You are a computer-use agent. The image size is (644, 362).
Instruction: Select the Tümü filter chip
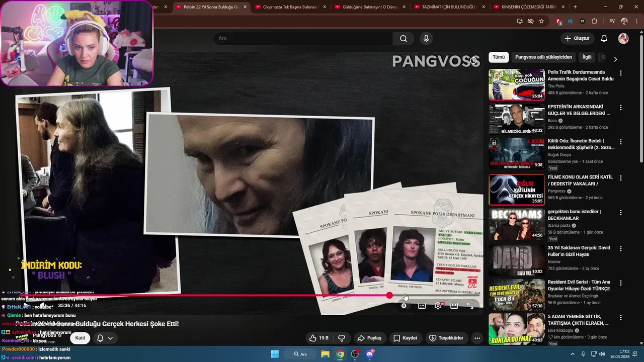click(499, 57)
